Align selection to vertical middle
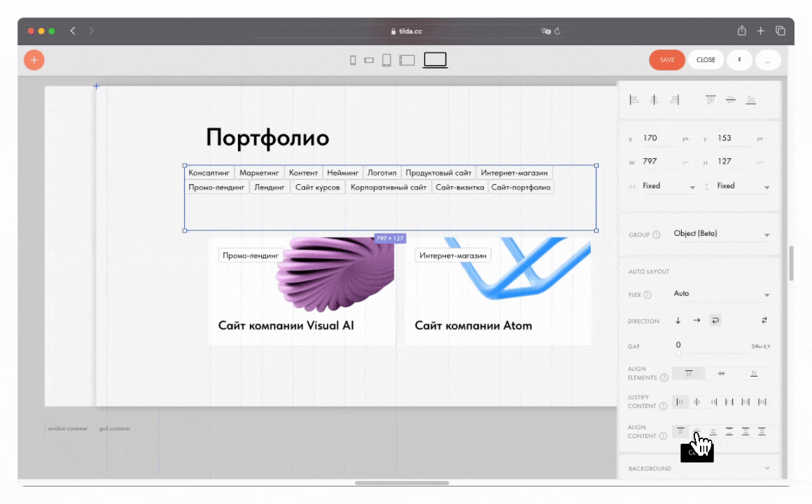This screenshot has height=504, width=812. click(731, 100)
